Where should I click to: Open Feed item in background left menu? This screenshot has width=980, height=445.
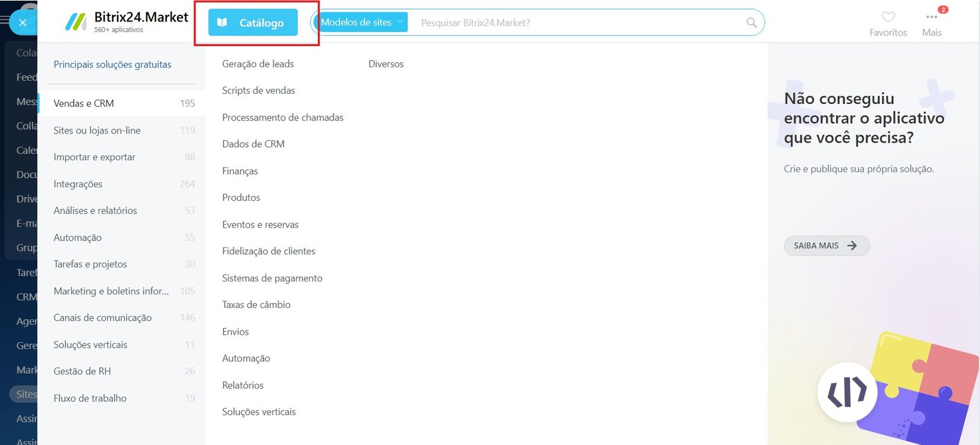point(26,77)
